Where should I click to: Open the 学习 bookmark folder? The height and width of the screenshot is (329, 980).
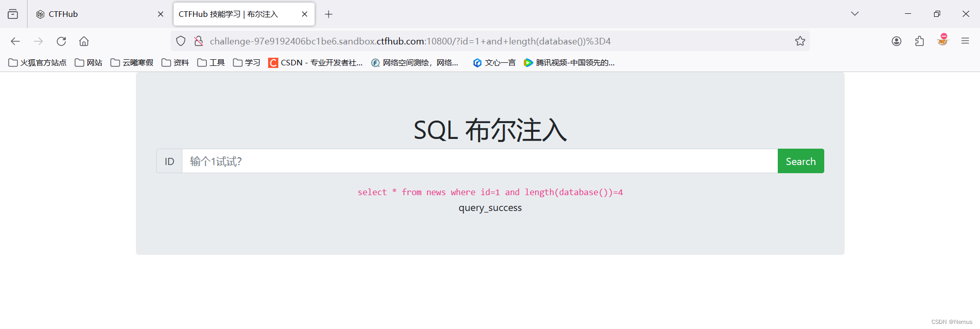pos(247,63)
